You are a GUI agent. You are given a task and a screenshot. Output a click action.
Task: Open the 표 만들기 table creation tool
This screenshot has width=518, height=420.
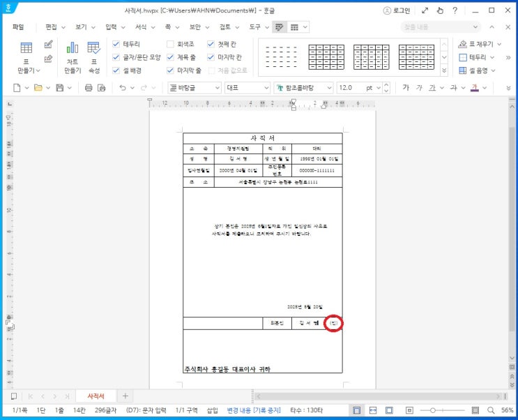pos(26,57)
